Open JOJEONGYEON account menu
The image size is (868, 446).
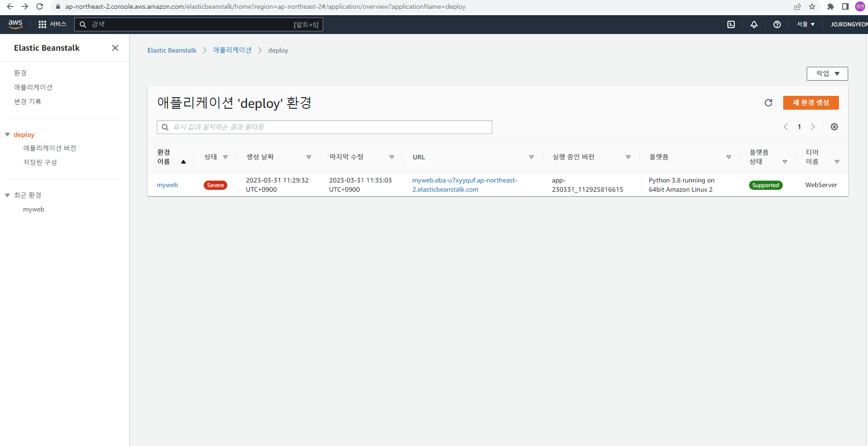pyautogui.click(x=849, y=24)
